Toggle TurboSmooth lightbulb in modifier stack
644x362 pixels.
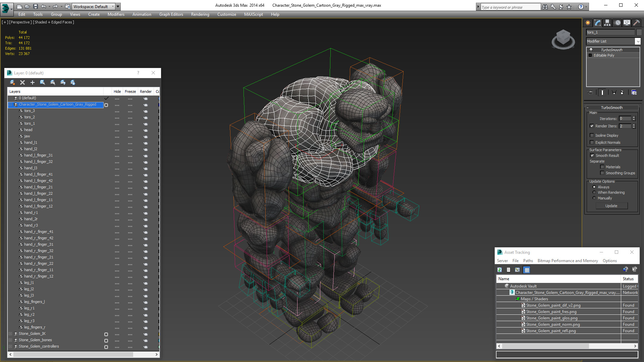pos(591,50)
